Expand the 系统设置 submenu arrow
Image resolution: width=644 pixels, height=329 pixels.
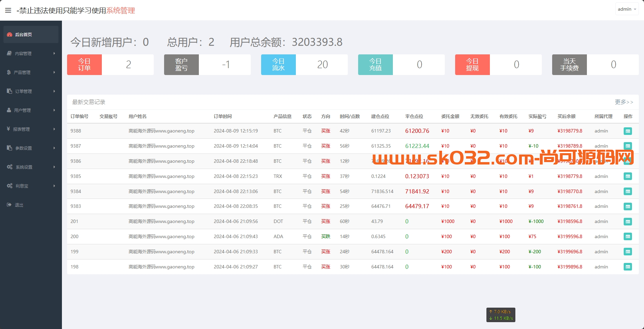pos(54,167)
